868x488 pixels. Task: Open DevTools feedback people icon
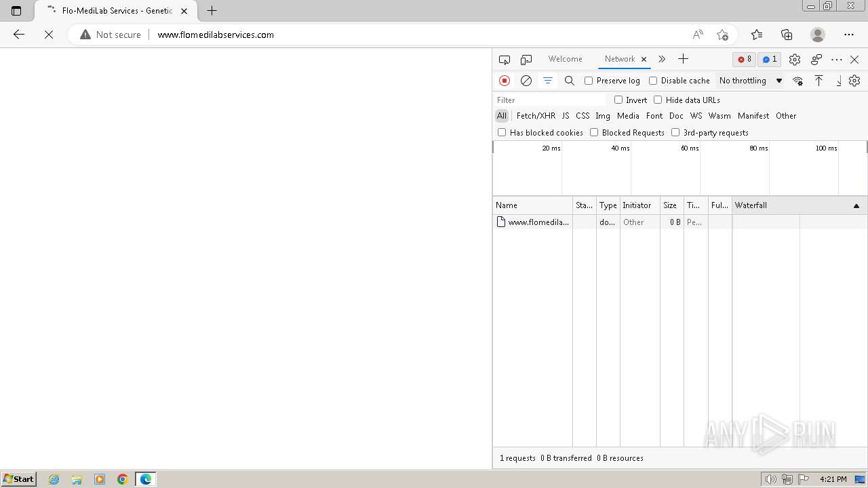coord(816,60)
